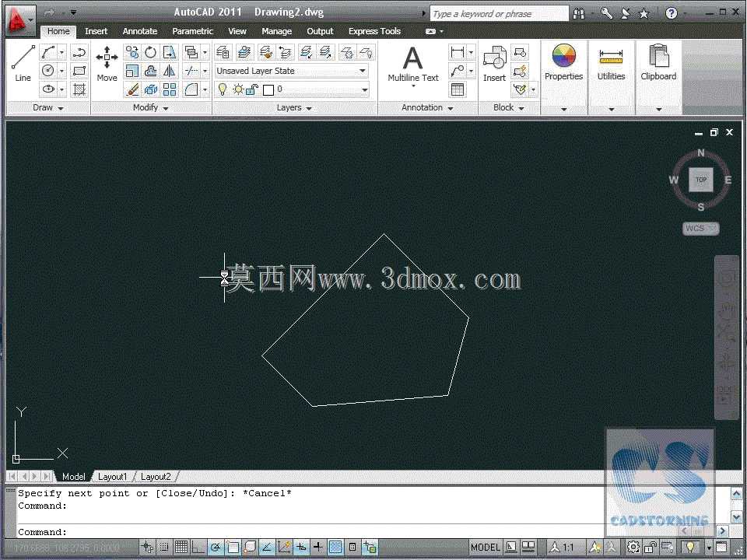747x560 pixels.
Task: Toggle Object Snap in status bar
Action: point(233,547)
